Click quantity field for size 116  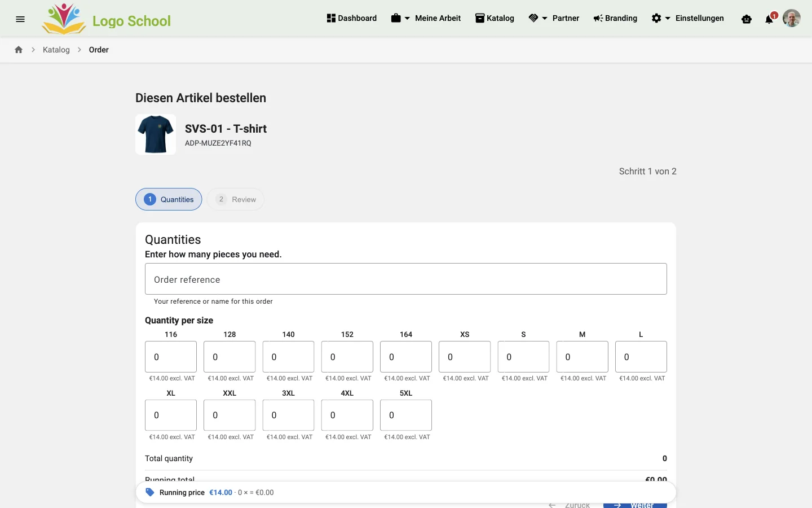point(171,357)
